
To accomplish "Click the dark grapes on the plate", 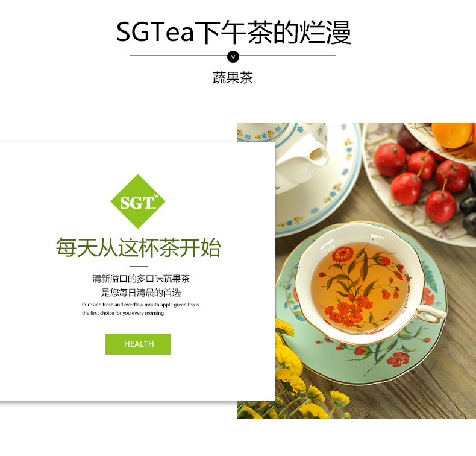I will [468, 213].
